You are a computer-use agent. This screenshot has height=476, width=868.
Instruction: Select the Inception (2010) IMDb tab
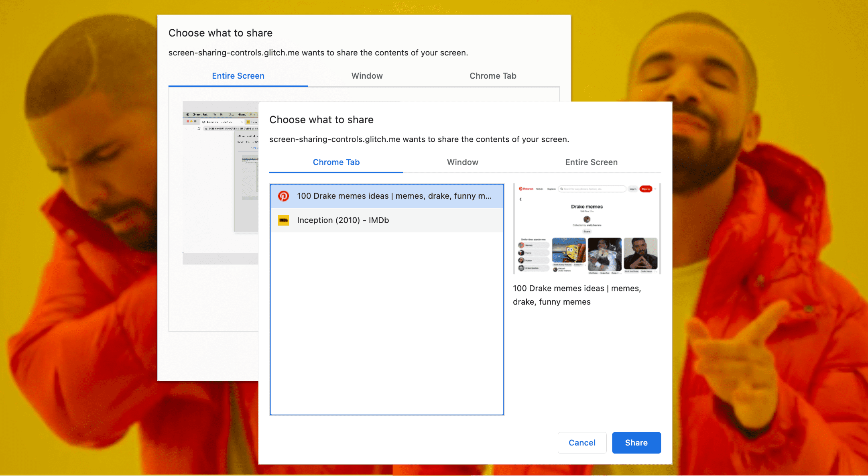point(387,220)
